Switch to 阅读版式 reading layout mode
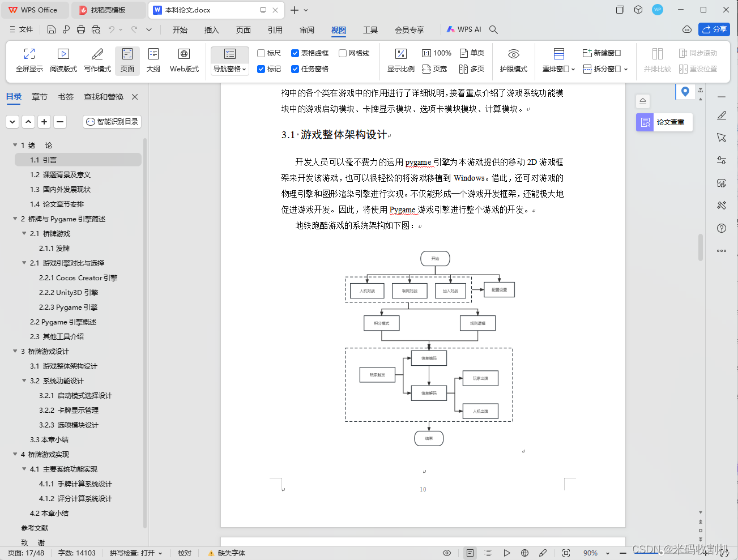The height and width of the screenshot is (560, 738). (x=63, y=61)
